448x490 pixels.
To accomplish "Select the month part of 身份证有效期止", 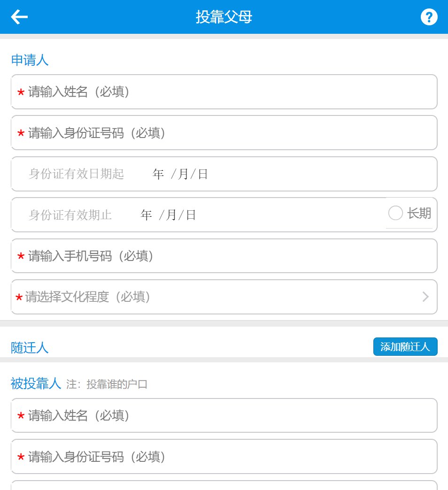I will pyautogui.click(x=171, y=215).
